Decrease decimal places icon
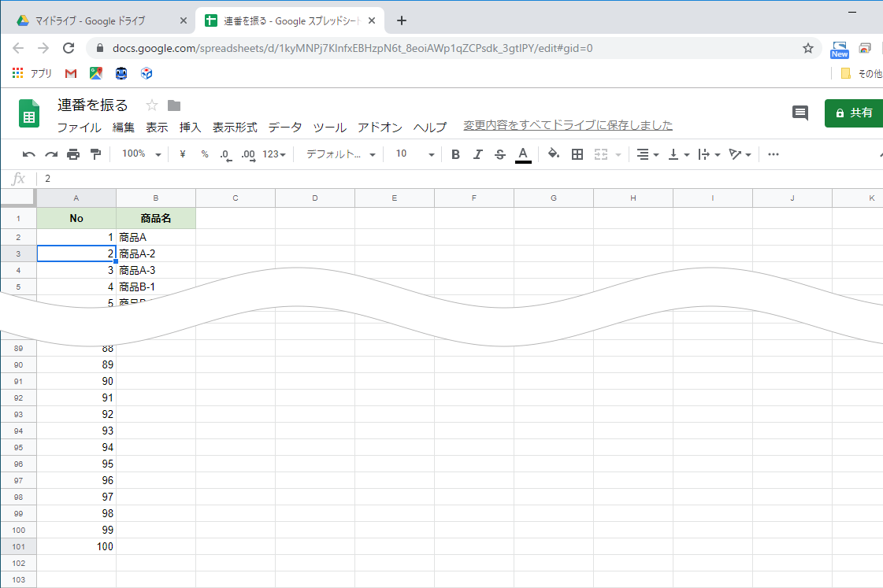Screen dimensions: 883x588 click(x=225, y=155)
